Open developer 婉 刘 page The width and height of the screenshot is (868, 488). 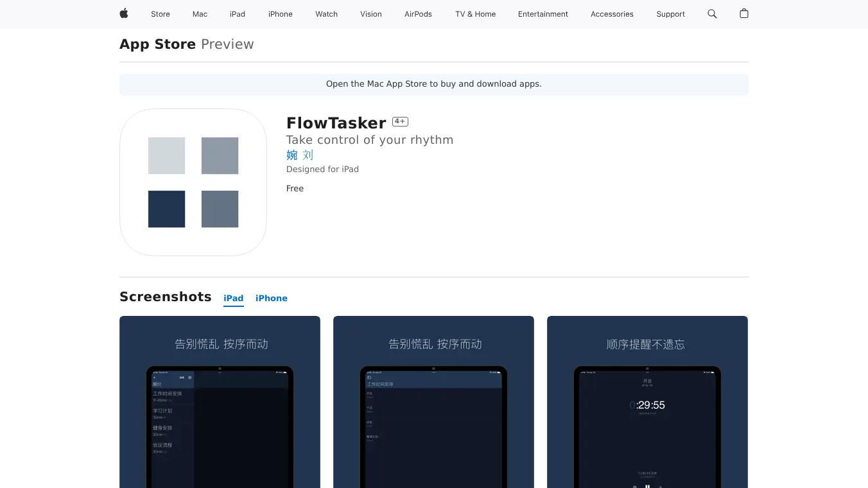(300, 155)
